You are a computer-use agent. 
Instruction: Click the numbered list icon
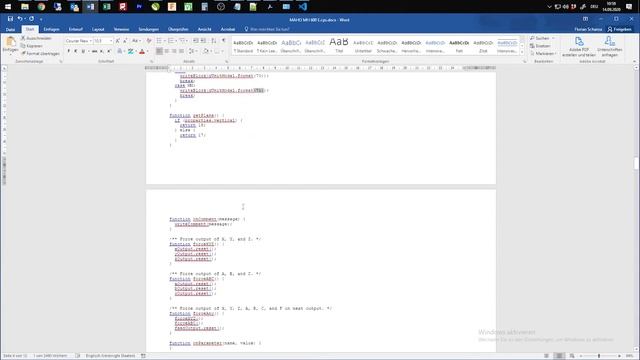pos(171,41)
